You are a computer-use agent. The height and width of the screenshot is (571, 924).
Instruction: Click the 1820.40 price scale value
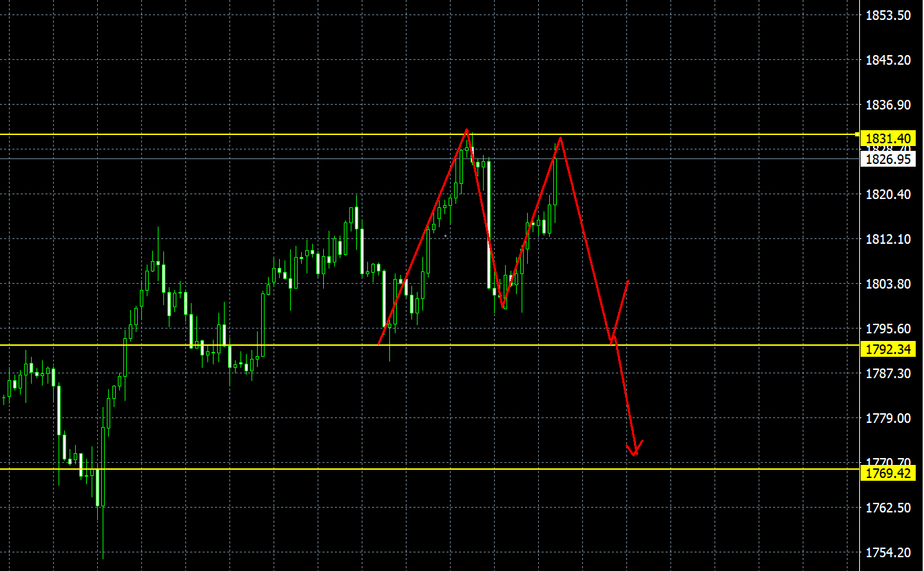point(888,194)
